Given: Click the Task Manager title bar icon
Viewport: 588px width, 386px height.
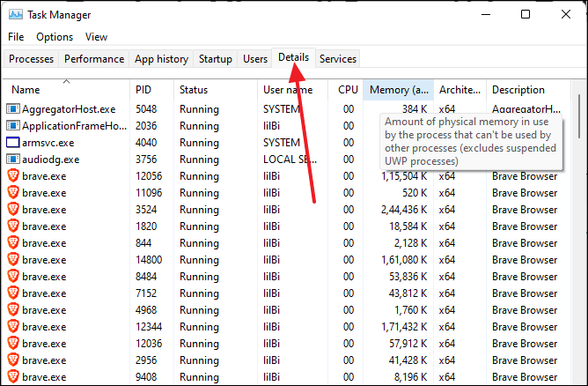Looking at the screenshot, I should (16, 15).
